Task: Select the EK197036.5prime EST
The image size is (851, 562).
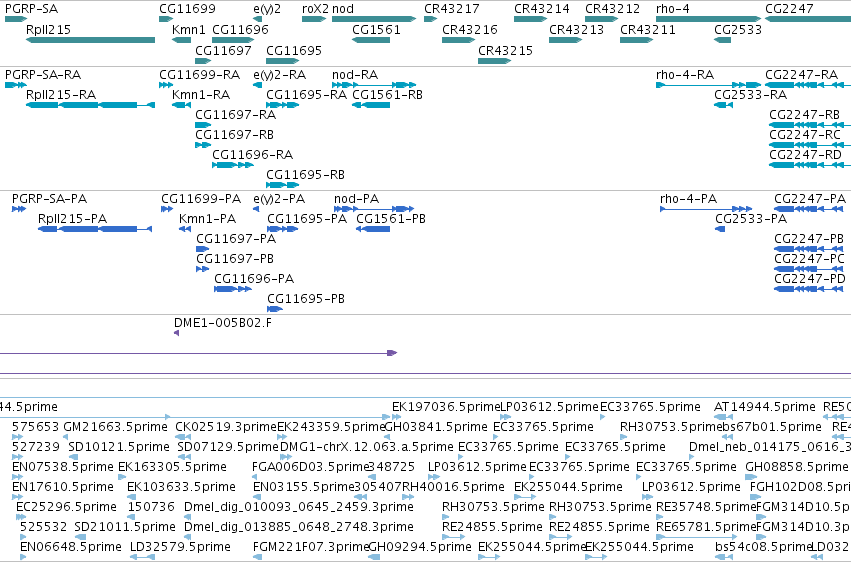Action: [x=396, y=417]
